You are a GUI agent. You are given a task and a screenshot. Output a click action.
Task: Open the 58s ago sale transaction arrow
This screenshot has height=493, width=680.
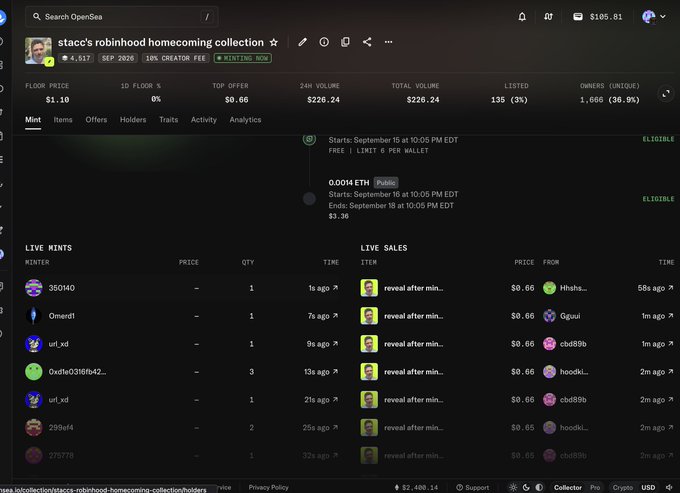(671, 288)
